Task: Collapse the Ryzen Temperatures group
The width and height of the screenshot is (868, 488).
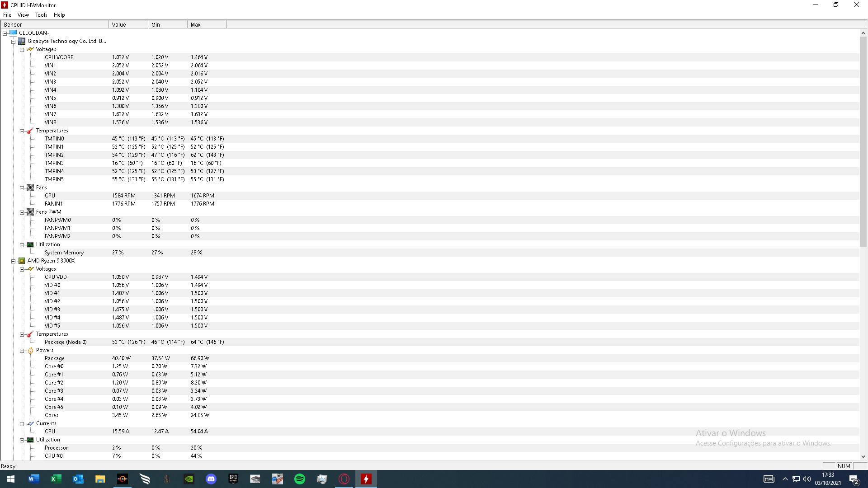Action: click(22, 334)
